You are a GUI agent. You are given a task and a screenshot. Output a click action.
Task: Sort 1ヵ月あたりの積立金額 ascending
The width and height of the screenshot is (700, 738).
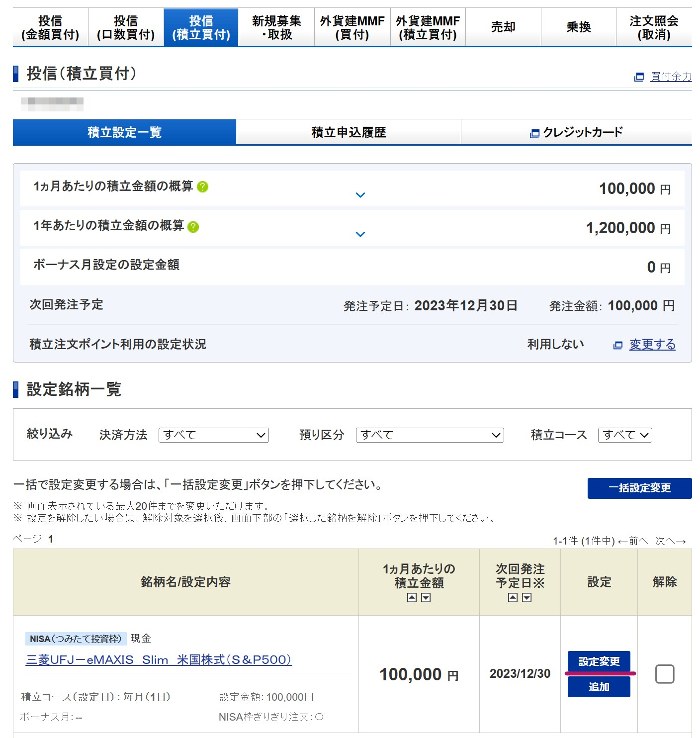click(412, 598)
